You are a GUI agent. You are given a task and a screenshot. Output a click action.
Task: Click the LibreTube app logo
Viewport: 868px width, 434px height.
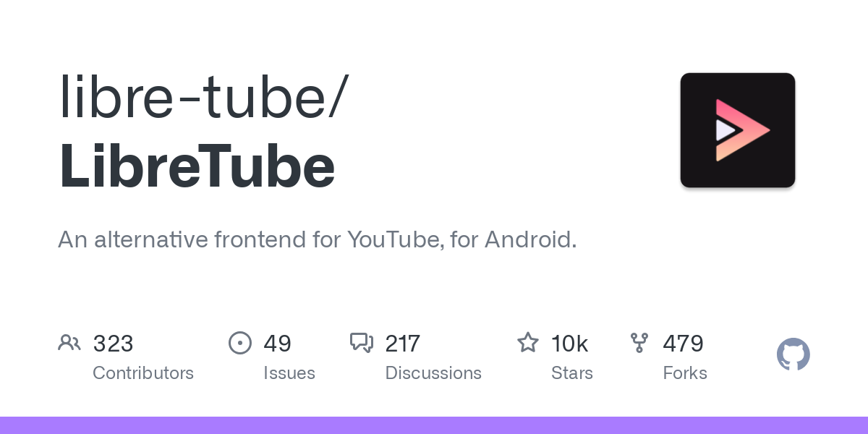click(737, 130)
